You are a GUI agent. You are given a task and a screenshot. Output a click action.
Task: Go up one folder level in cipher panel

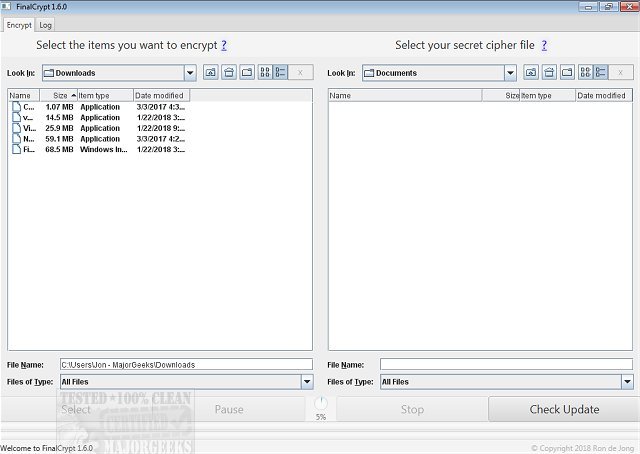pyautogui.click(x=530, y=73)
